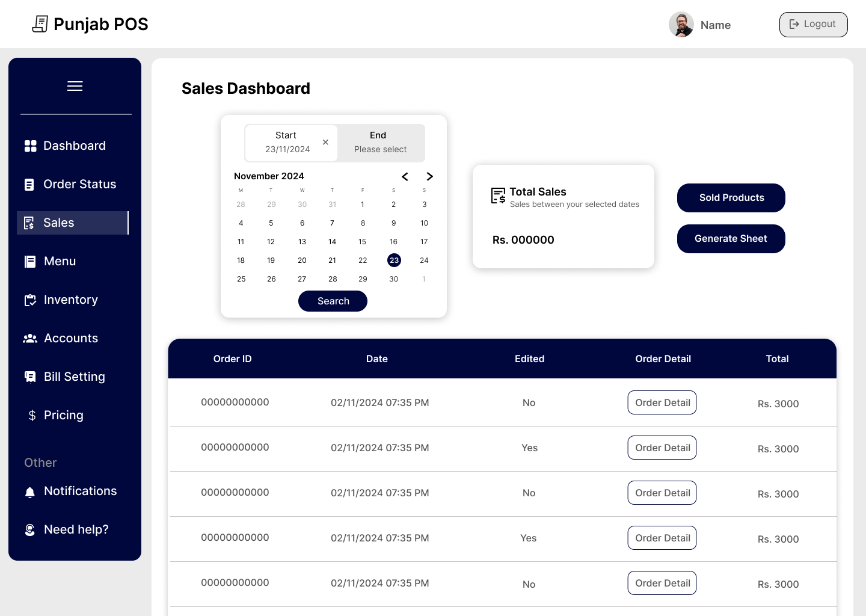This screenshot has width=866, height=616.
Task: Click the Sales receipt icon in sidebar
Action: point(29,223)
